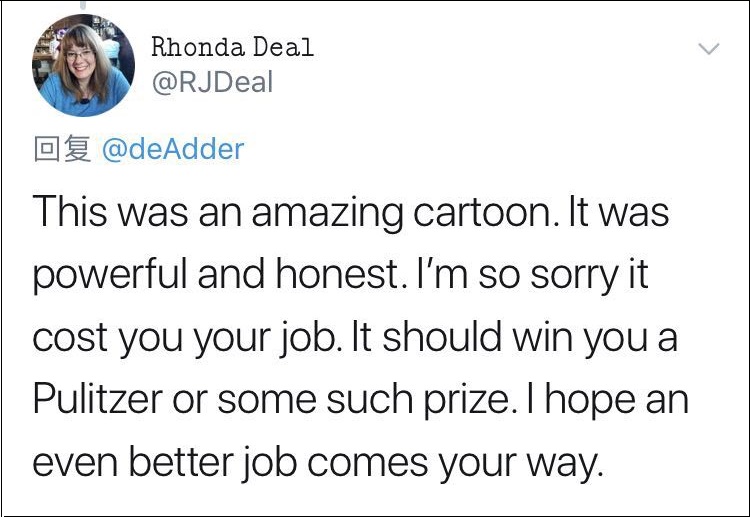Click the phrase 'should win you a'
The image size is (750, 517).
(530, 337)
